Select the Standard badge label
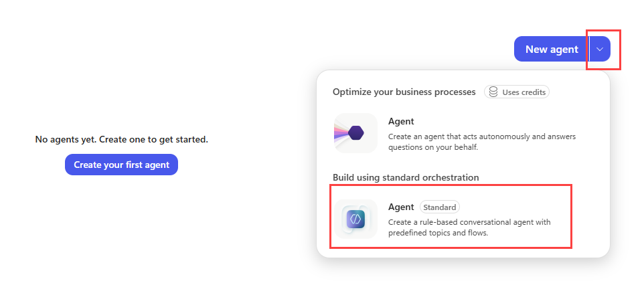Viewport: 644px width, 285px height. coord(439,207)
